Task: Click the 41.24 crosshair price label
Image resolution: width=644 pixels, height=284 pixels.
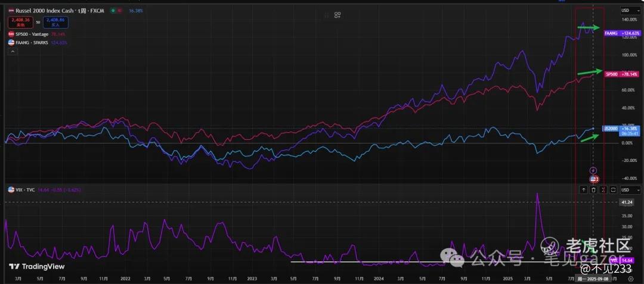Action: (626, 202)
